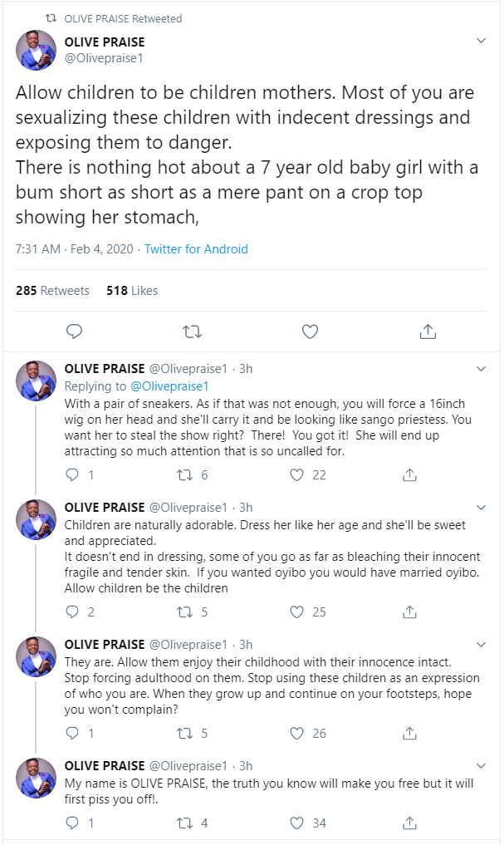Like the main tweet
Image resolution: width=504 pixels, height=845 pixels.
310,332
